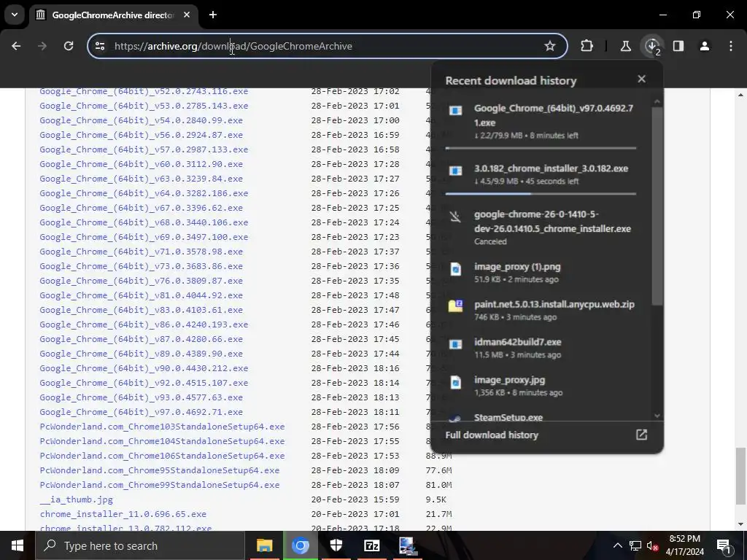Click the download popup scrollbar thumb
This screenshot has height=560, width=747.
657,206
